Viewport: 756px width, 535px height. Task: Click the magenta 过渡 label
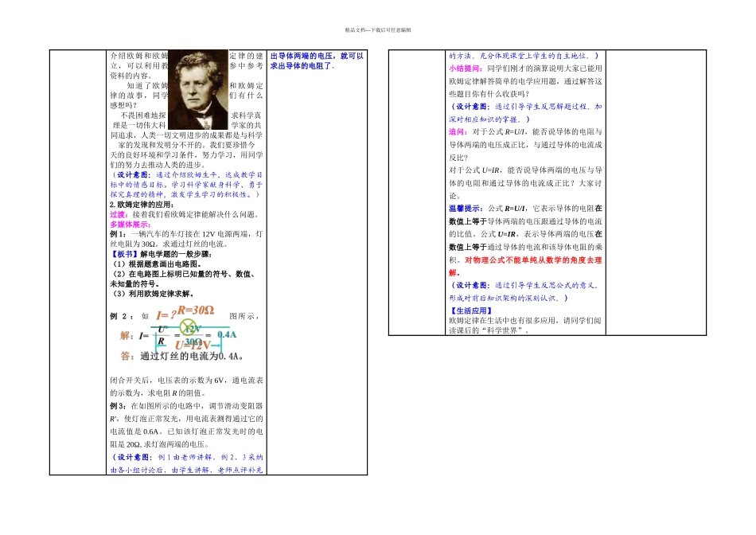tap(118, 215)
